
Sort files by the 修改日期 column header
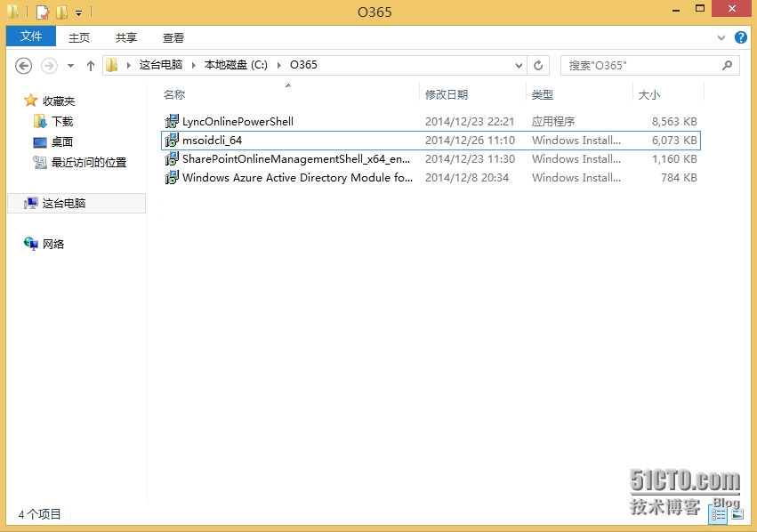(447, 94)
